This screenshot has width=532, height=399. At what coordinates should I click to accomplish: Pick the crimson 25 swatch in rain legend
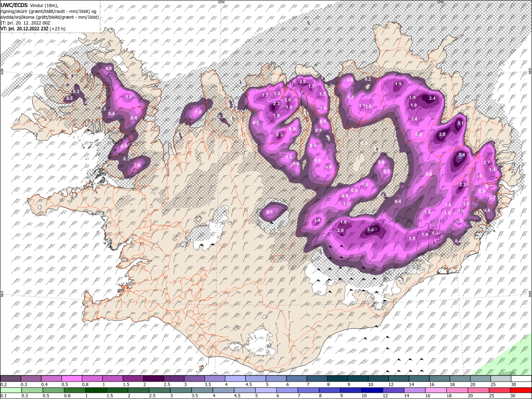[500, 390]
